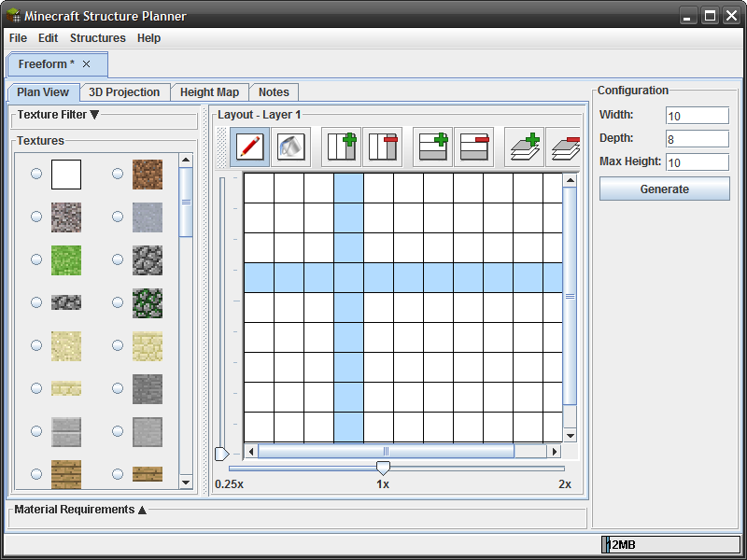Click the Add Row icon
Screen dimensions: 747x560
[x=432, y=147]
